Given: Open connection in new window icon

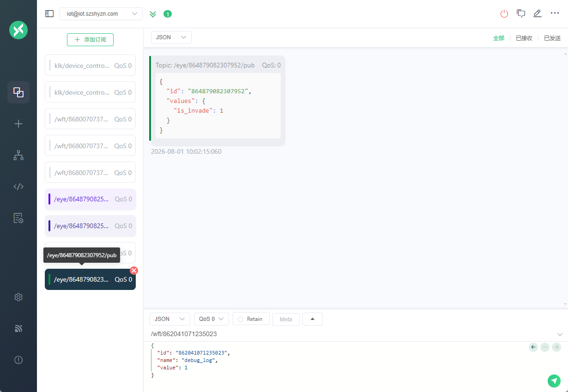Looking at the screenshot, I should point(521,14).
